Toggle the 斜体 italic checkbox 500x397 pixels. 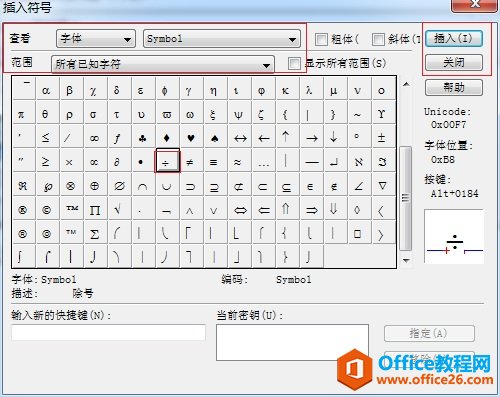click(x=378, y=39)
